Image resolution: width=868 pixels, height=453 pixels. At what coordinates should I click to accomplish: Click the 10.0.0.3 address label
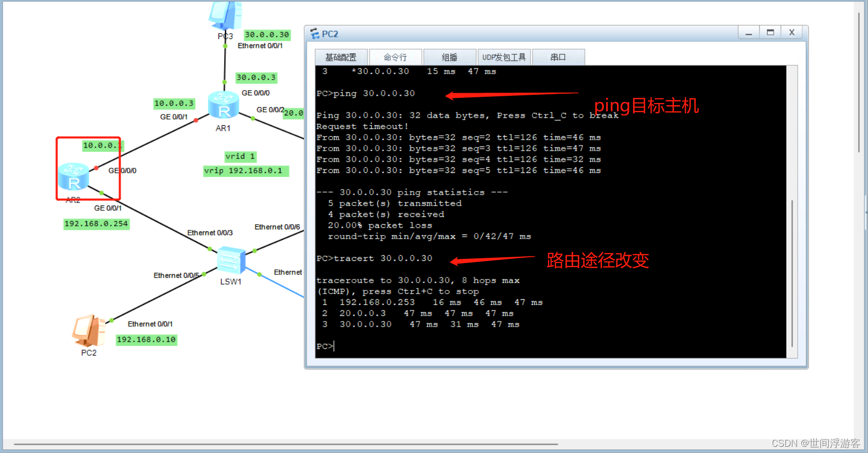point(174,104)
